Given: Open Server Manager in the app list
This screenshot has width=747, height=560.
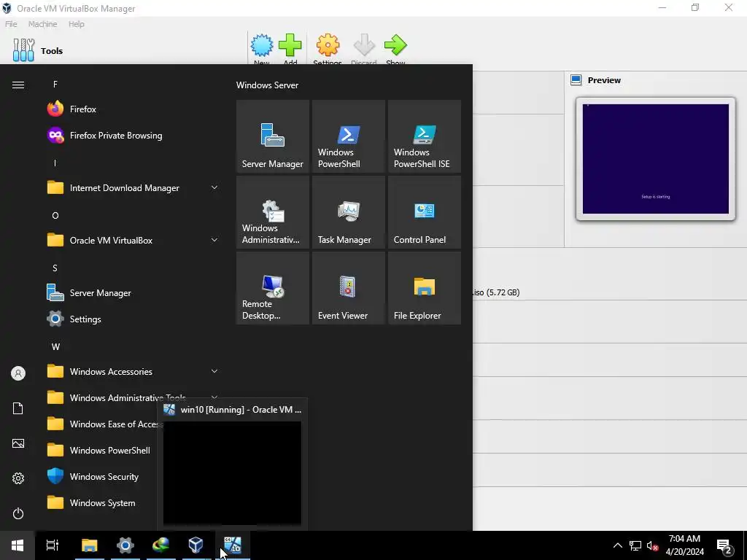Looking at the screenshot, I should (133, 293).
